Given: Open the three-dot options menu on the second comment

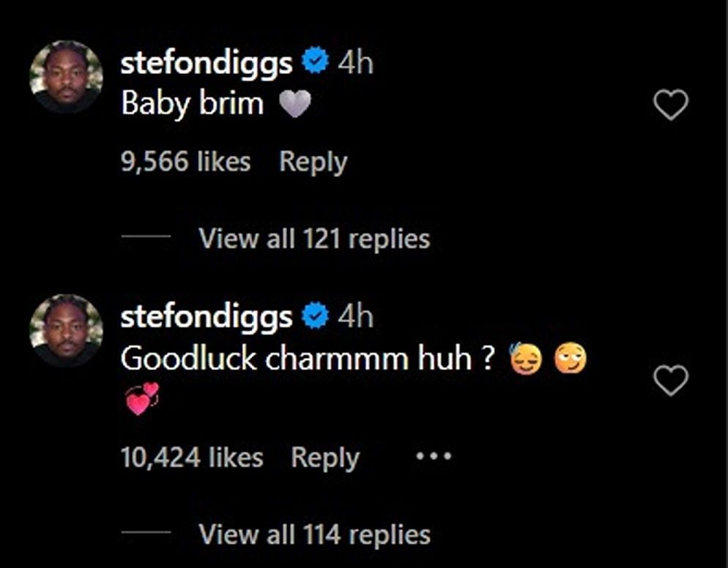Looking at the screenshot, I should 434,455.
